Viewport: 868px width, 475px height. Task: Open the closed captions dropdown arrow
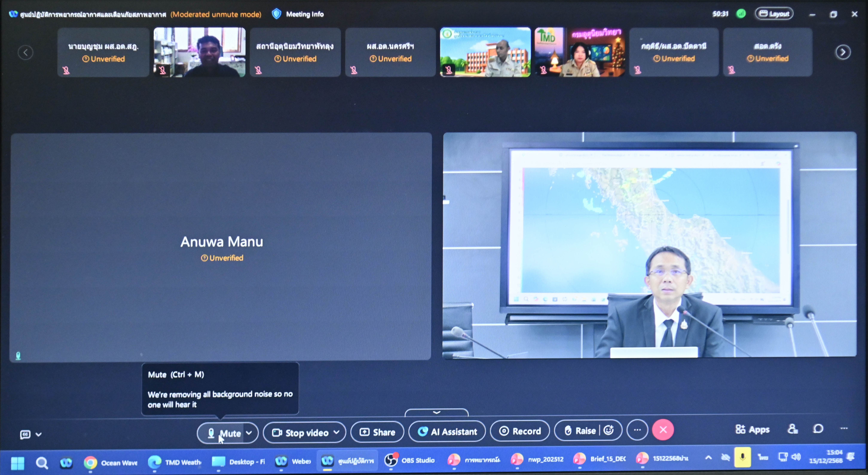click(39, 434)
